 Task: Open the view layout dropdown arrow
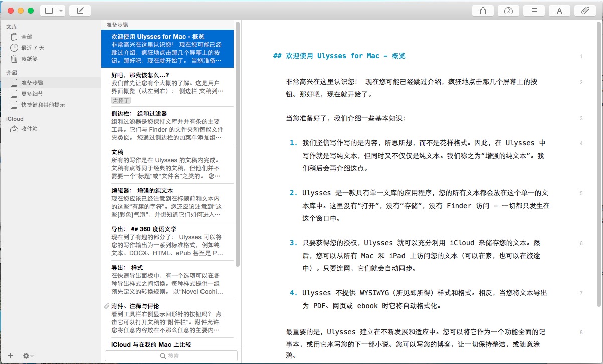(61, 11)
